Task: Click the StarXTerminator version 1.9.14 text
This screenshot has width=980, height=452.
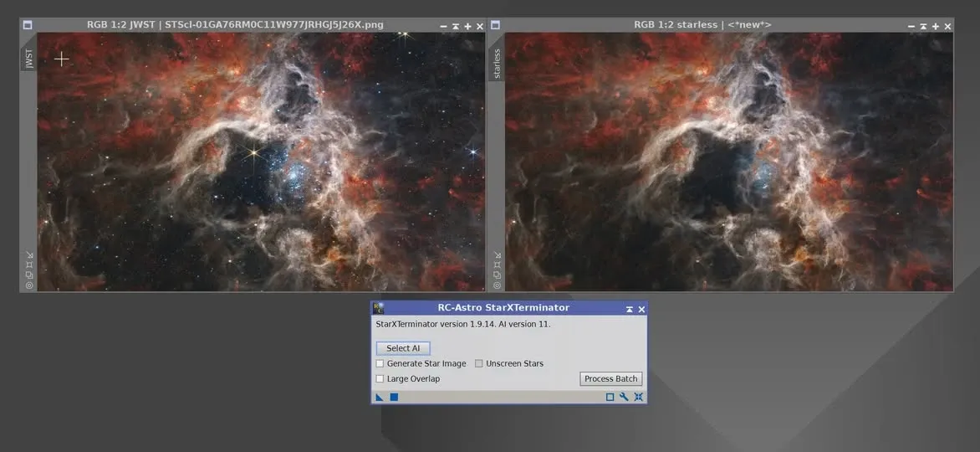Action: [x=462, y=324]
